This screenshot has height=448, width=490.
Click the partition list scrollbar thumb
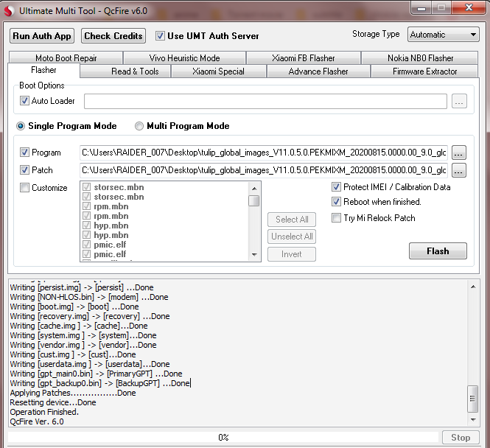pos(254,200)
